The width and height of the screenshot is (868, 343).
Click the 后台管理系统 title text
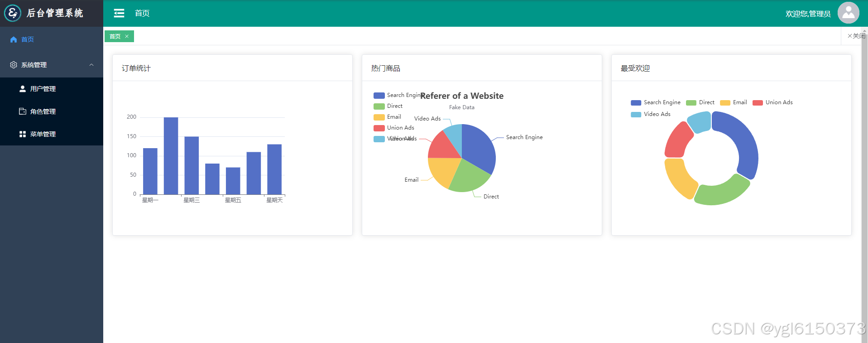[x=55, y=13]
